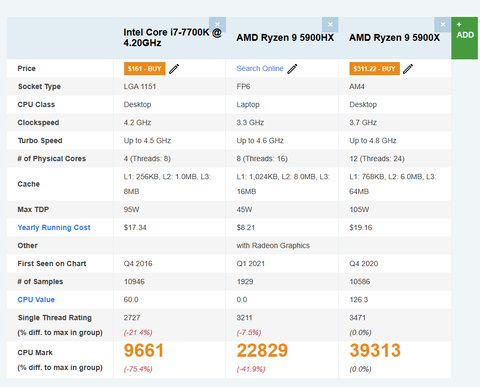Click the 3211 single thread rating
The height and width of the screenshot is (387, 480).
(244, 317)
